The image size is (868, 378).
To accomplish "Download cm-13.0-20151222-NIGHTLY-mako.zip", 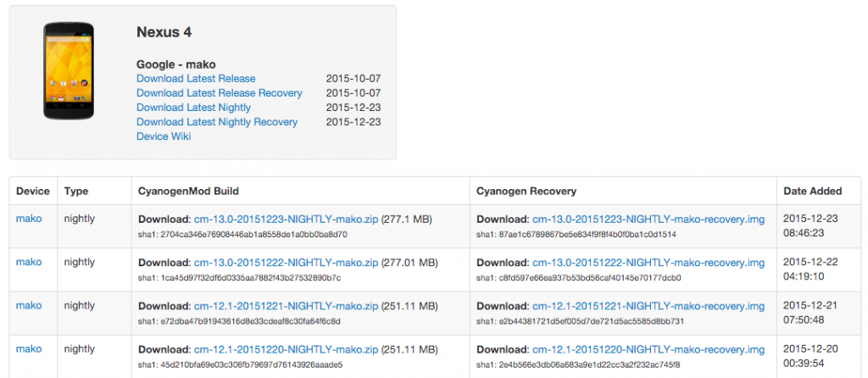I will pyautogui.click(x=287, y=263).
